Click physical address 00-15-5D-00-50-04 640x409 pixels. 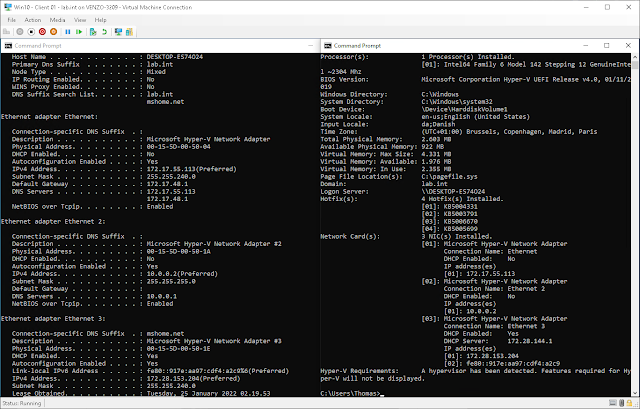coord(178,147)
